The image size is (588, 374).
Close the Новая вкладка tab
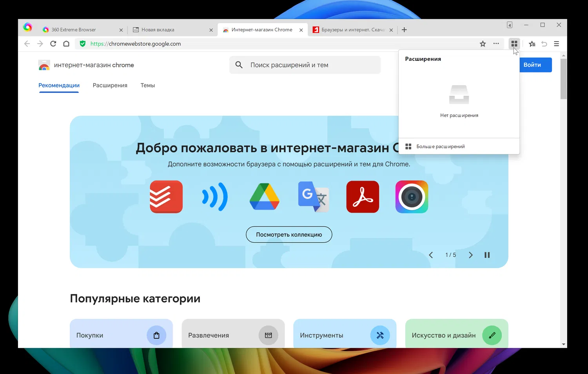(x=211, y=30)
